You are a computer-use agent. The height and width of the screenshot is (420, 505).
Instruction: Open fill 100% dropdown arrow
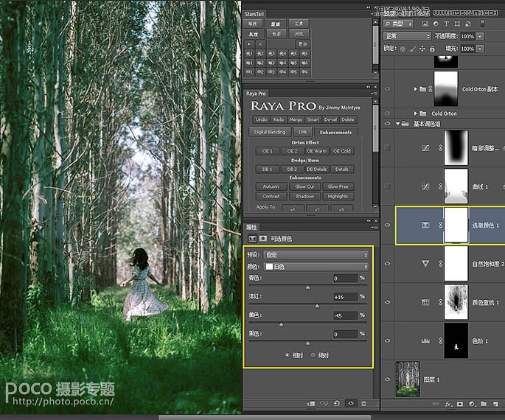click(480, 49)
